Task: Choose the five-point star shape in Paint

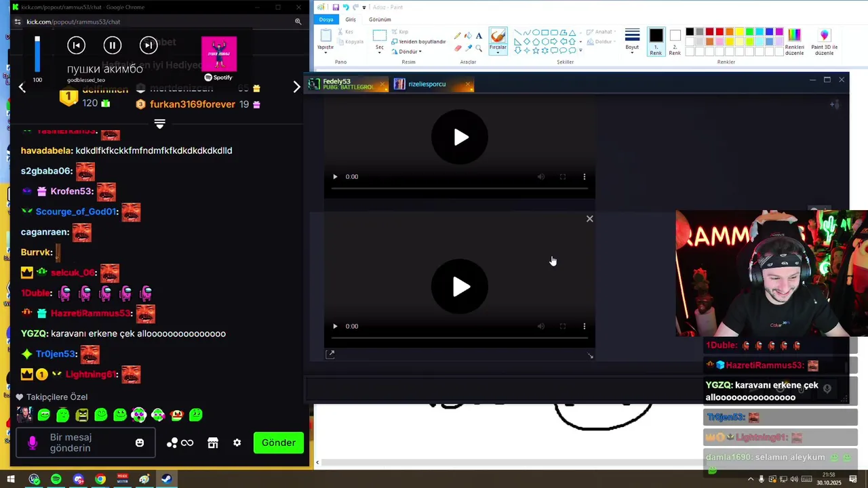Action: [x=536, y=50]
